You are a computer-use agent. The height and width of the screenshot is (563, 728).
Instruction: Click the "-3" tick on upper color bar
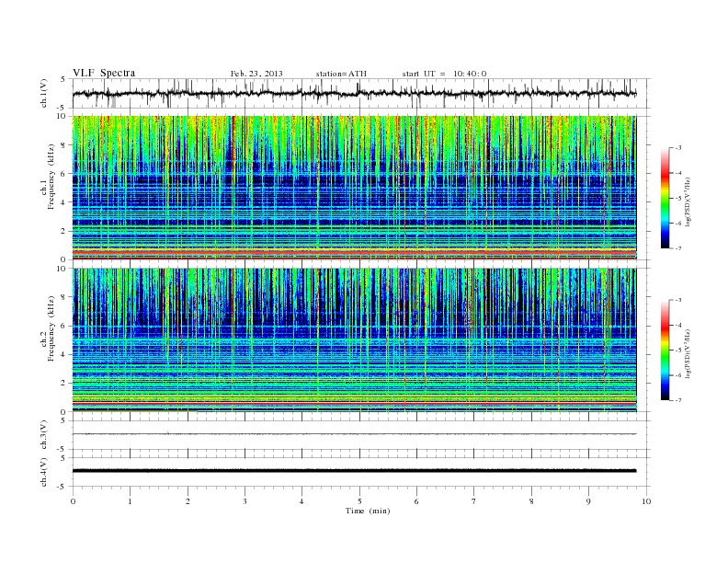678,148
